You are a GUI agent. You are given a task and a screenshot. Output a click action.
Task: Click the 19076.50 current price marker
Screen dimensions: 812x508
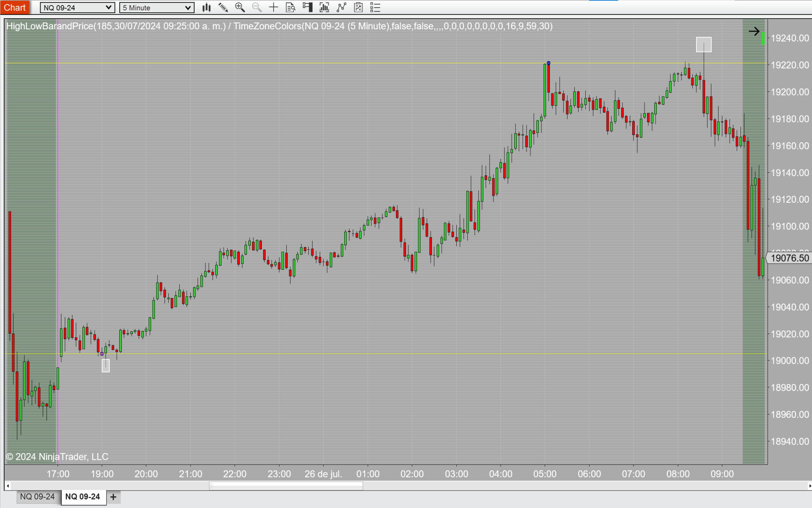coord(789,258)
